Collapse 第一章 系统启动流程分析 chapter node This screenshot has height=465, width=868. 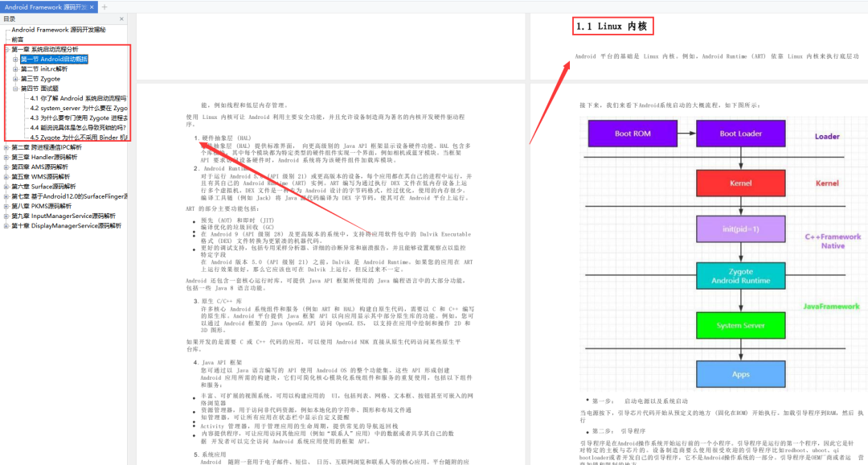click(6, 49)
